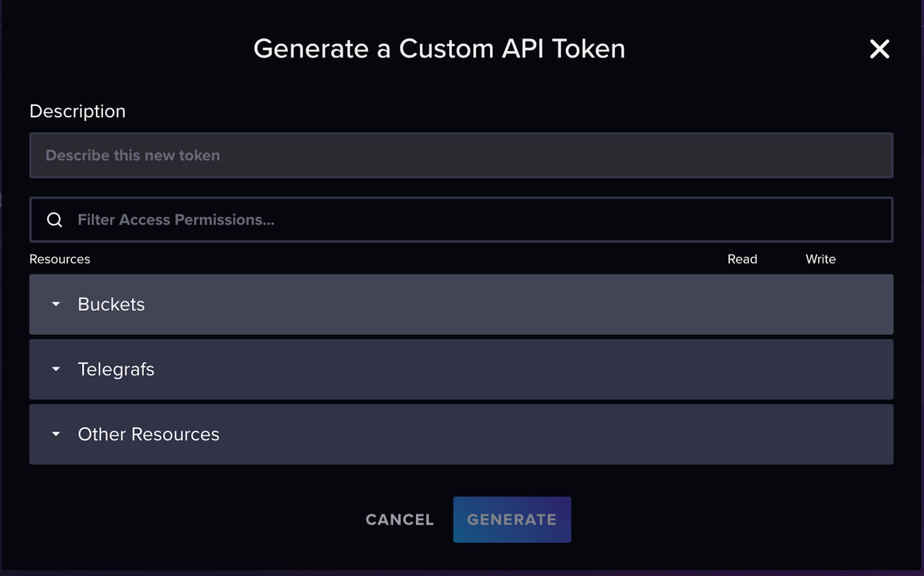Click the Telegrafs resource label
The image size is (924, 576).
116,369
